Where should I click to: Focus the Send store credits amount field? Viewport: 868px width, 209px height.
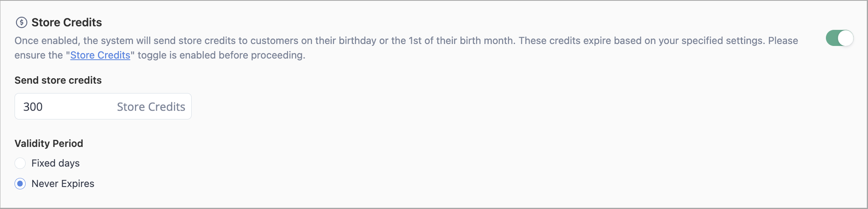point(103,106)
